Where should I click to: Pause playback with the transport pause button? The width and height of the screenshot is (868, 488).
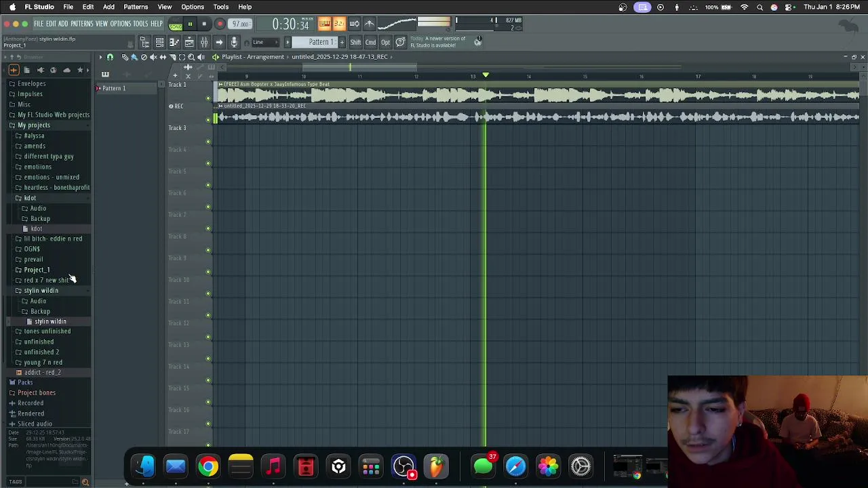coord(190,24)
